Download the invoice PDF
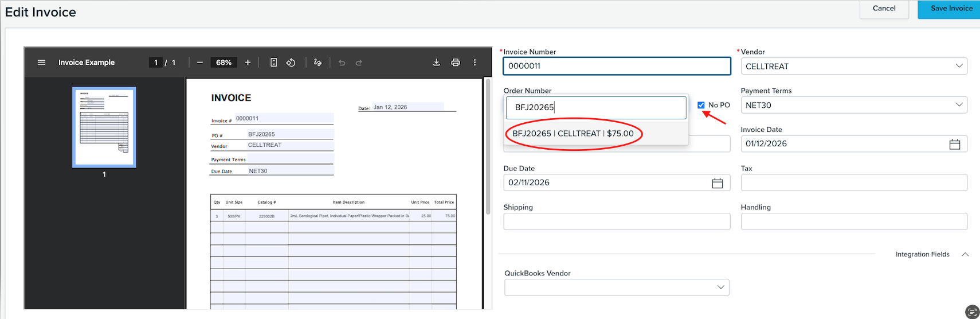 (437, 63)
